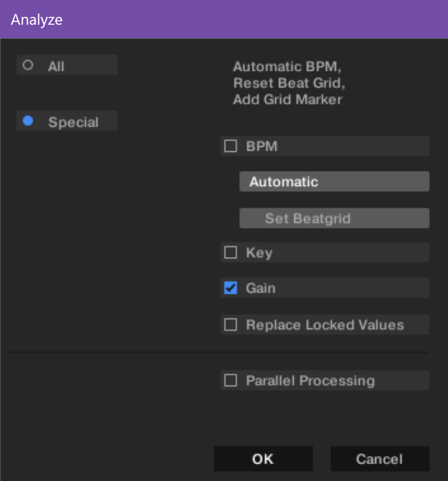This screenshot has height=481, width=448.
Task: Turn on Parallel Processing
Action: (325, 380)
